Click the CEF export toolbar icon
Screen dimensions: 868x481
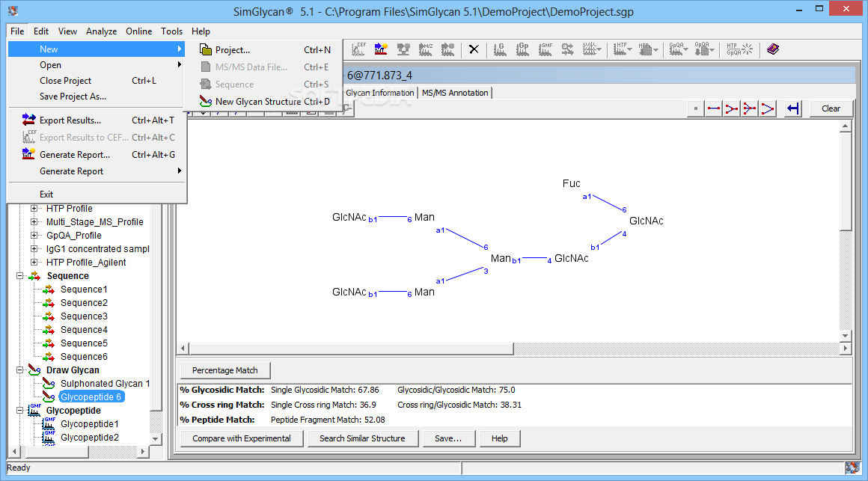(x=358, y=49)
